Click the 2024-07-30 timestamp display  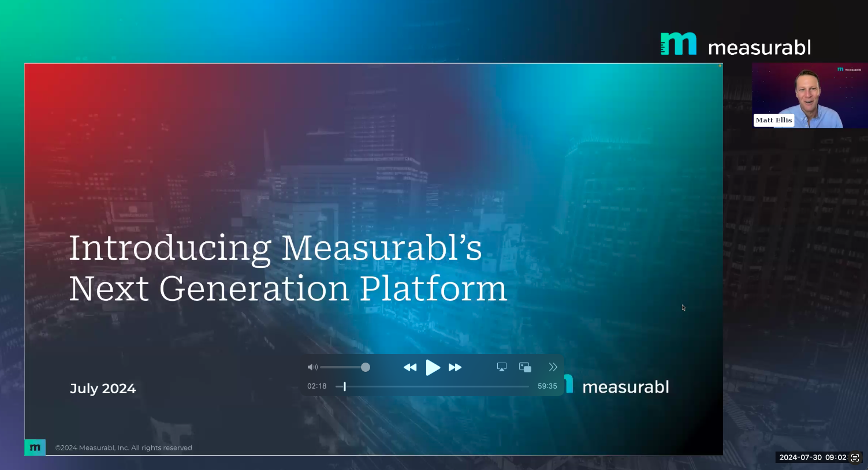point(811,457)
